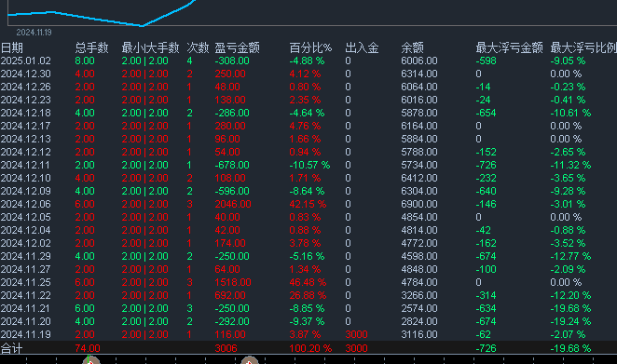Image resolution: width=617 pixels, height=364 pixels.
Task: Click the percentage cell 26.88 %
Action: tap(308, 295)
